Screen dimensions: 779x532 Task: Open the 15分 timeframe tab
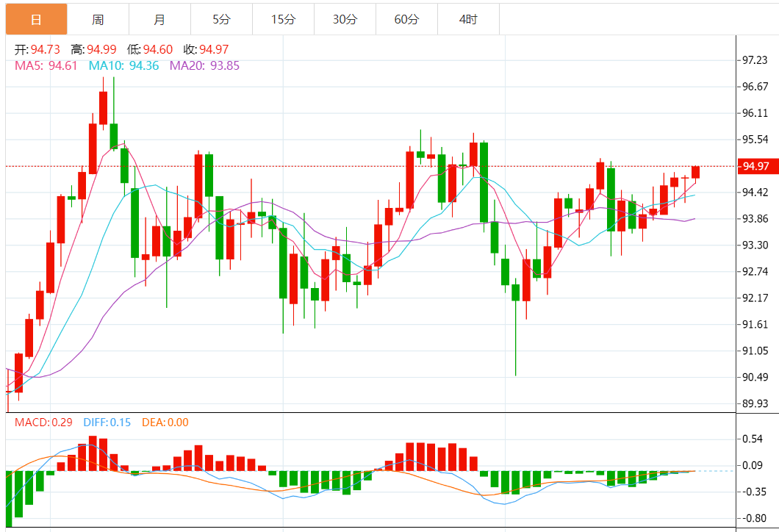point(283,19)
